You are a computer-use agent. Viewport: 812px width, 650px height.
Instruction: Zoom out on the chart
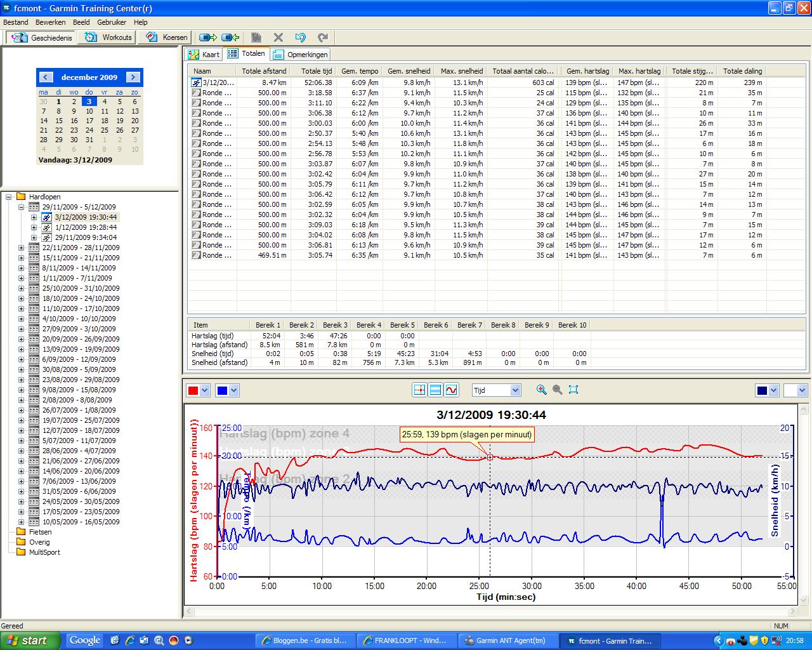tap(557, 390)
